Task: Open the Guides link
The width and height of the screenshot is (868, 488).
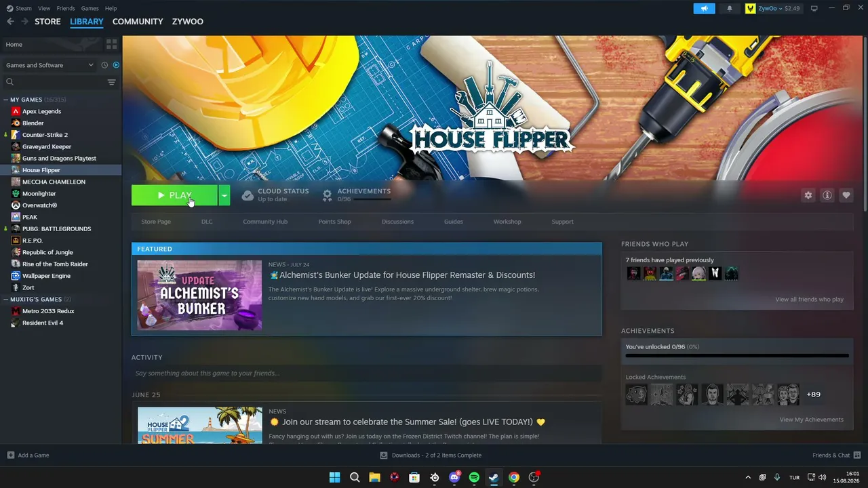Action: coord(454,222)
